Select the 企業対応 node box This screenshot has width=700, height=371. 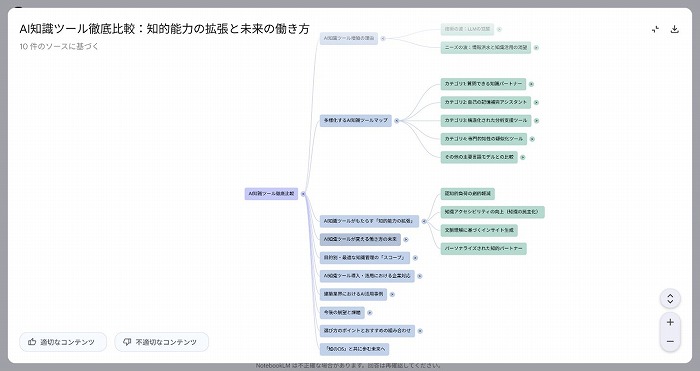pyautogui.click(x=367, y=276)
